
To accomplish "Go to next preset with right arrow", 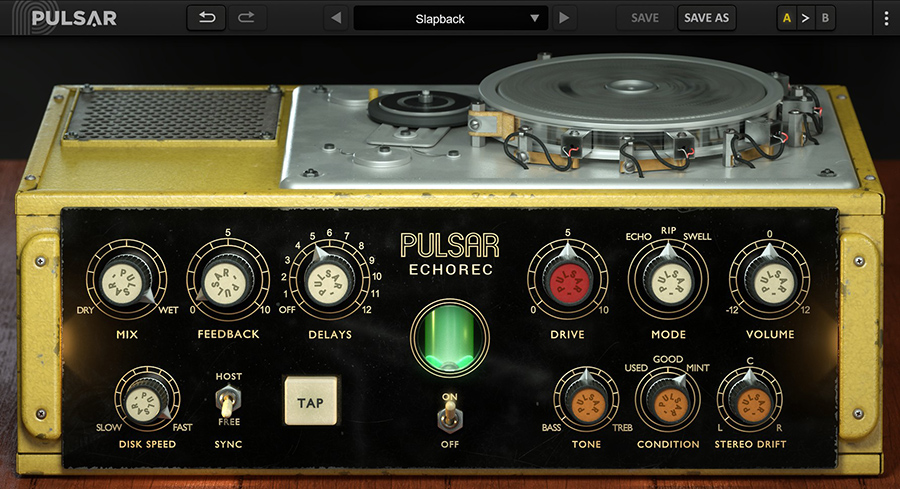I will click(x=565, y=18).
